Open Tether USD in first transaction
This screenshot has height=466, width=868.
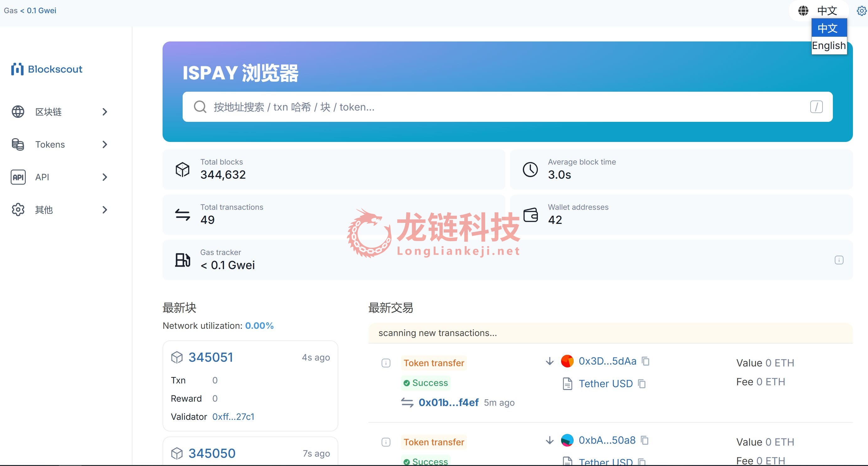(x=606, y=383)
